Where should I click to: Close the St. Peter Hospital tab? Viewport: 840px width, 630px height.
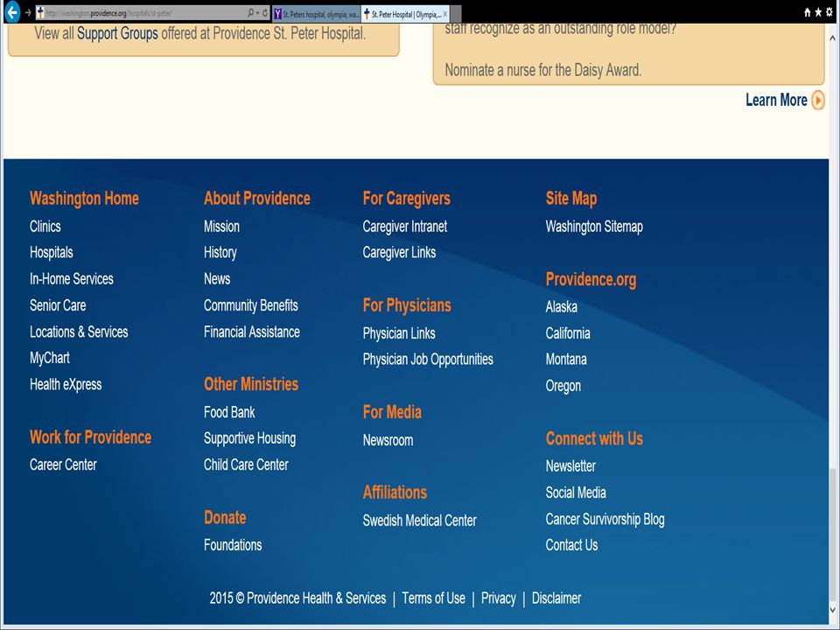click(445, 15)
